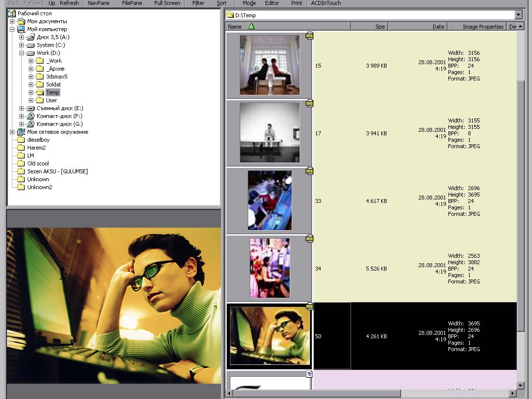This screenshot has height=399, width=532.
Task: Select the Unknown2 folder
Action: click(x=40, y=187)
